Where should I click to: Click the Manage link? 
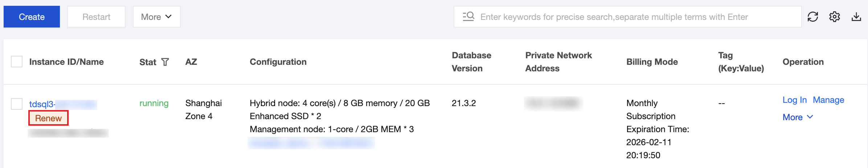828,100
